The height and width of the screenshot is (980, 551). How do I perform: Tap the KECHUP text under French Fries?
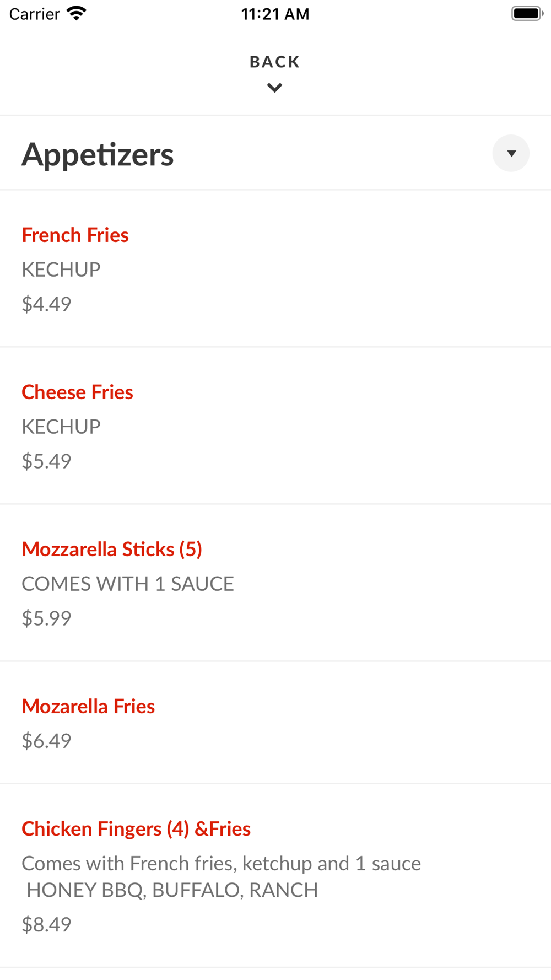pyautogui.click(x=61, y=270)
